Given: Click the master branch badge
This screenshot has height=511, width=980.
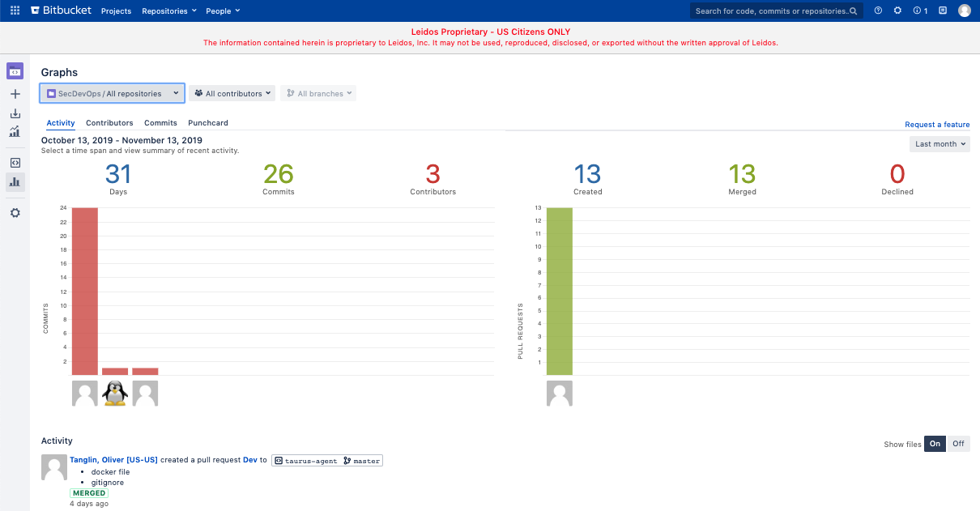Looking at the screenshot, I should [x=361, y=461].
